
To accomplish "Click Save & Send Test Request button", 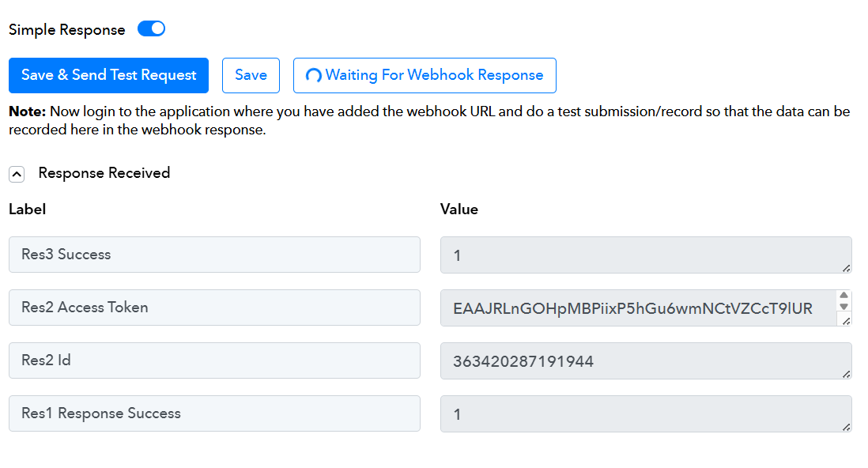I will tap(108, 75).
